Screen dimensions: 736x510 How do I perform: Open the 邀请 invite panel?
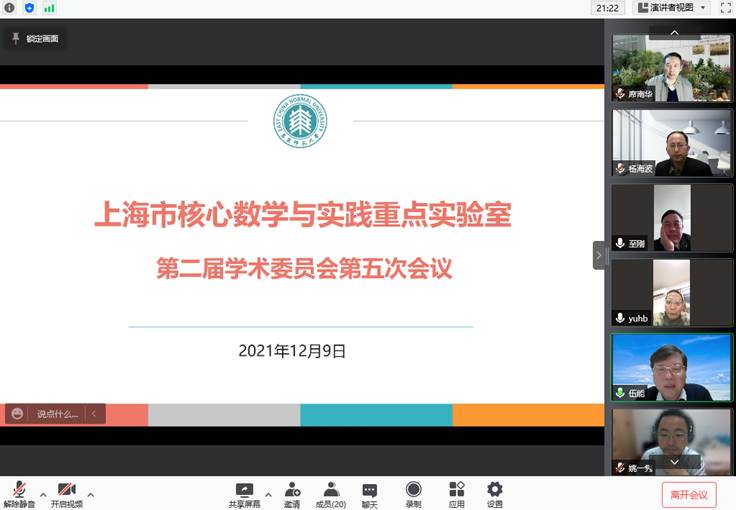292,494
